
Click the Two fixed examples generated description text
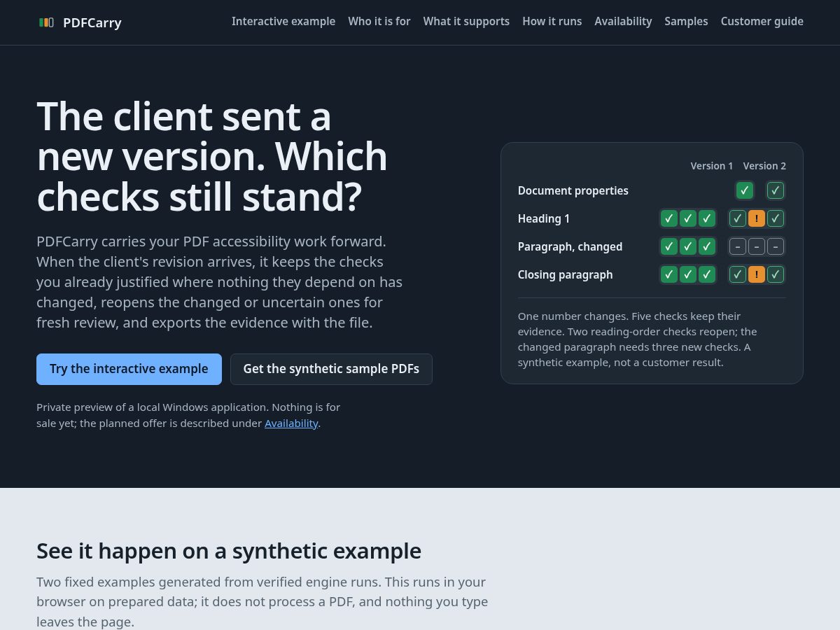pos(262,602)
